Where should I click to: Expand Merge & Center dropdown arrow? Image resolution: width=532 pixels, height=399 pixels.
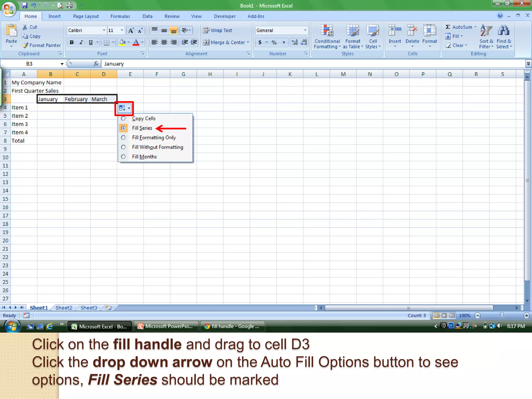pos(248,42)
